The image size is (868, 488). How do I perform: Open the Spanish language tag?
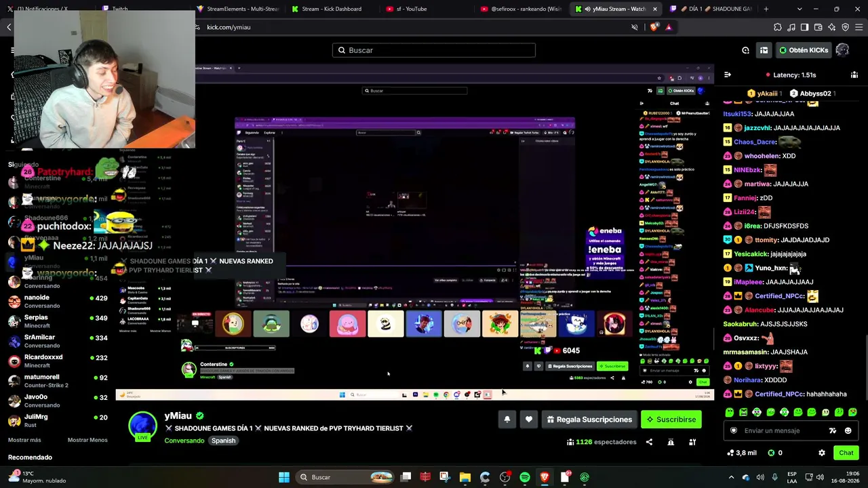point(223,441)
